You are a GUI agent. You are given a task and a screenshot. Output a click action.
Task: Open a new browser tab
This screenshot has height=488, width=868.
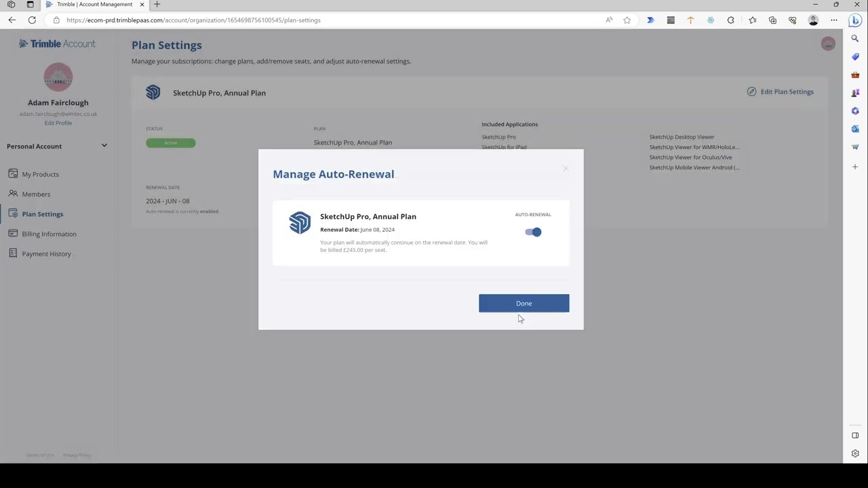click(x=157, y=5)
